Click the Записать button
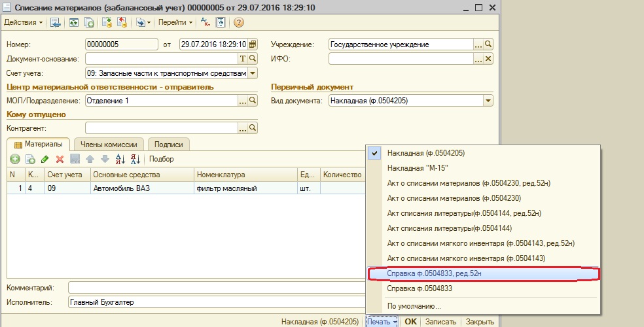 point(440,322)
